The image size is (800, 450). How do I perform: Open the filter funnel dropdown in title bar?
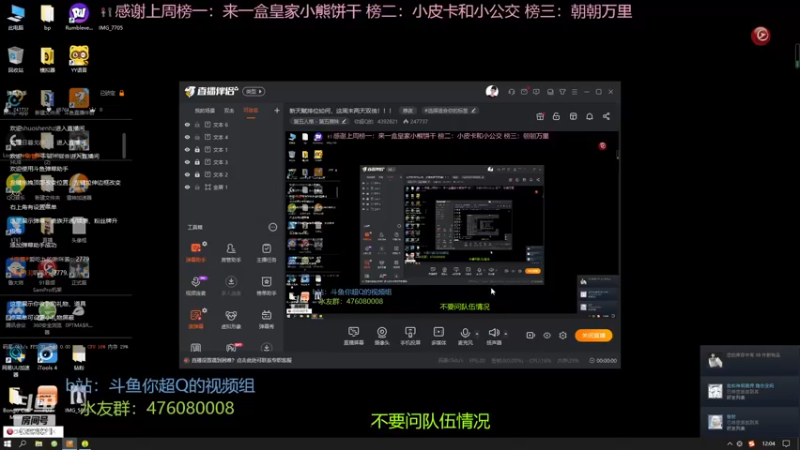coord(562,92)
